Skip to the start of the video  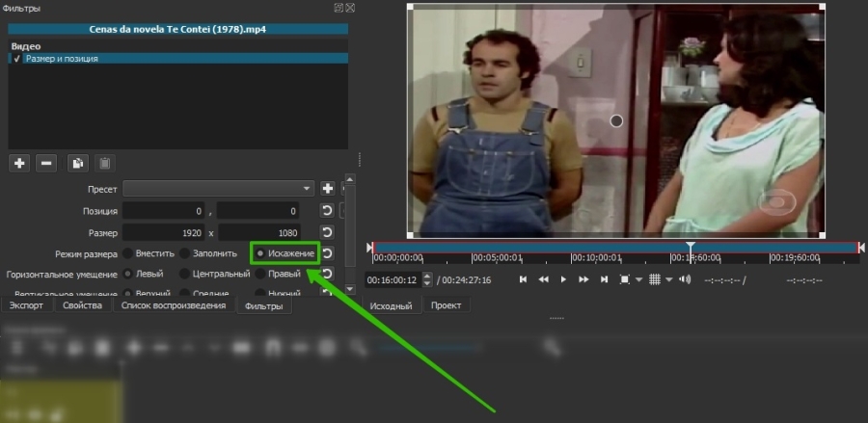(x=523, y=279)
